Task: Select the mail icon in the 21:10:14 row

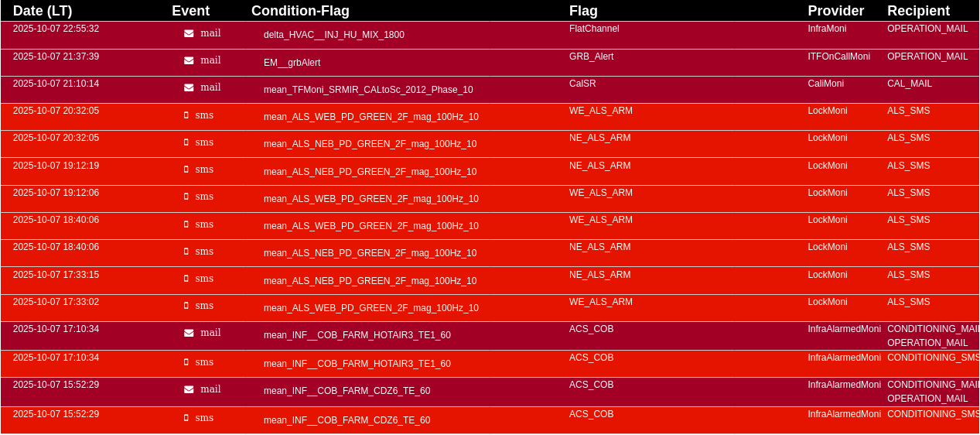Action: [189, 87]
